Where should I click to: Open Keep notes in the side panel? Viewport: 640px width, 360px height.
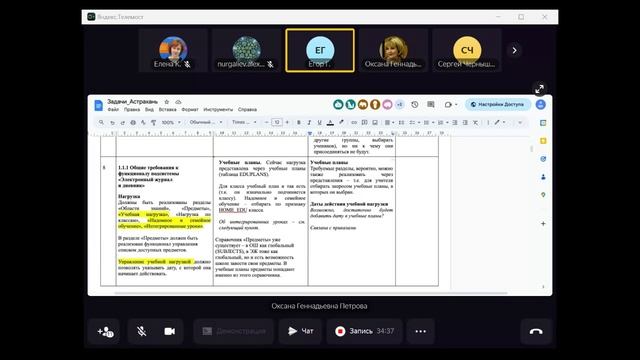[543, 141]
